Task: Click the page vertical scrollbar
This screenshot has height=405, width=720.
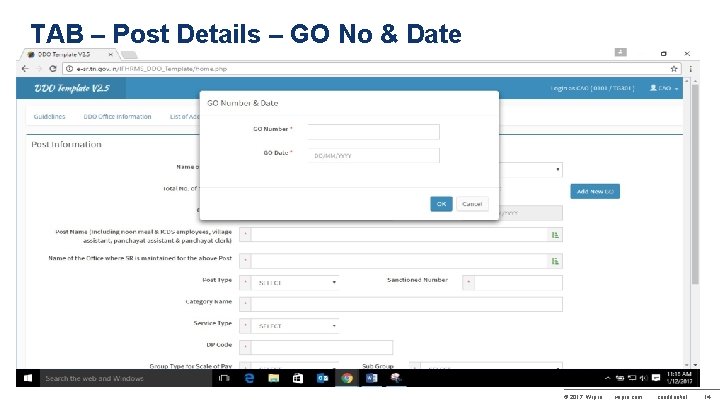Action: coord(695,184)
